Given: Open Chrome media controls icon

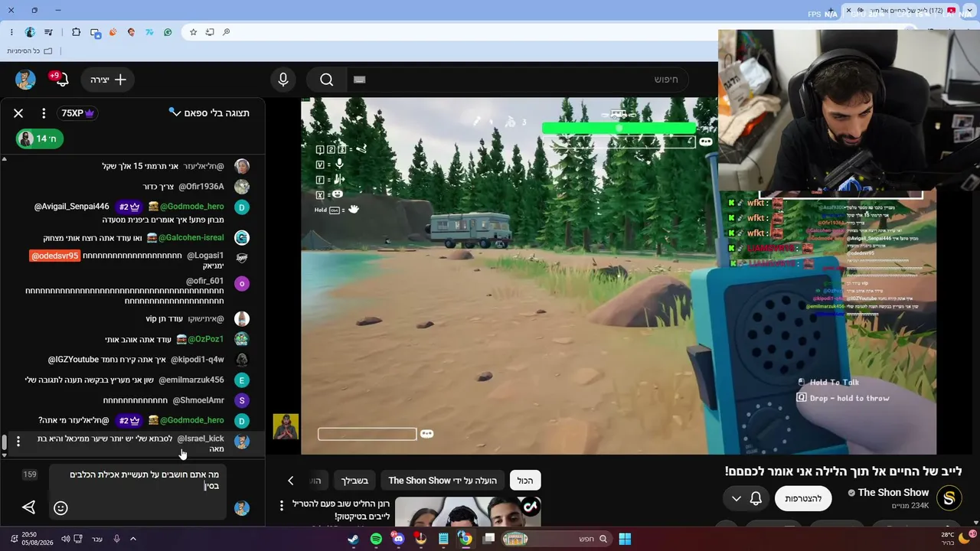Looking at the screenshot, I should pos(49,32).
